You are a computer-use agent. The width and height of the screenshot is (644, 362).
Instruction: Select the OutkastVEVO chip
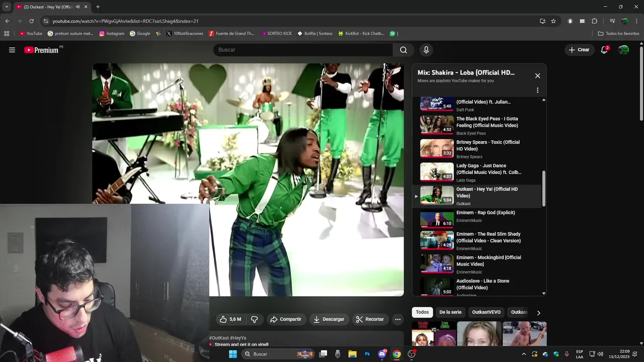[x=486, y=312]
